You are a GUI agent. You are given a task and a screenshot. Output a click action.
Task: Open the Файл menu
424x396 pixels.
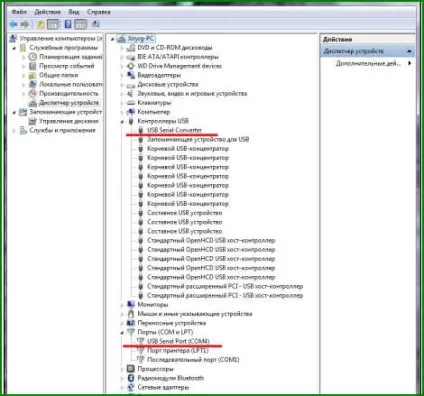tap(19, 12)
